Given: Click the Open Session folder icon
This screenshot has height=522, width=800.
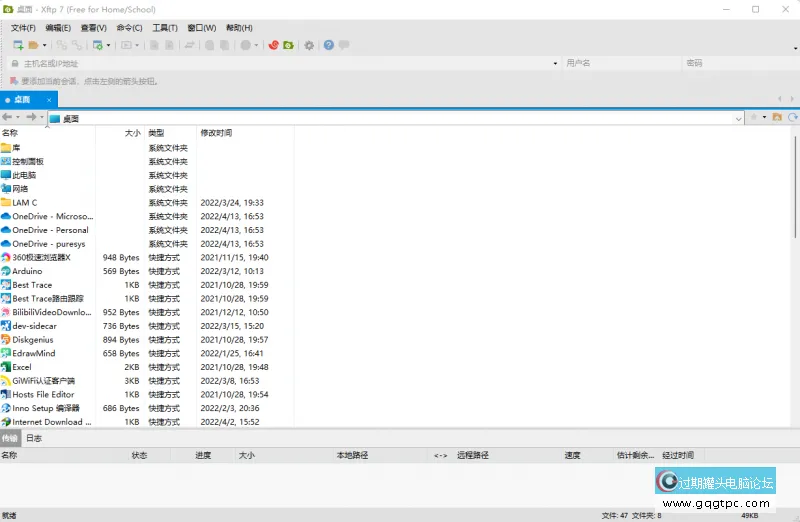Looking at the screenshot, I should 33,45.
